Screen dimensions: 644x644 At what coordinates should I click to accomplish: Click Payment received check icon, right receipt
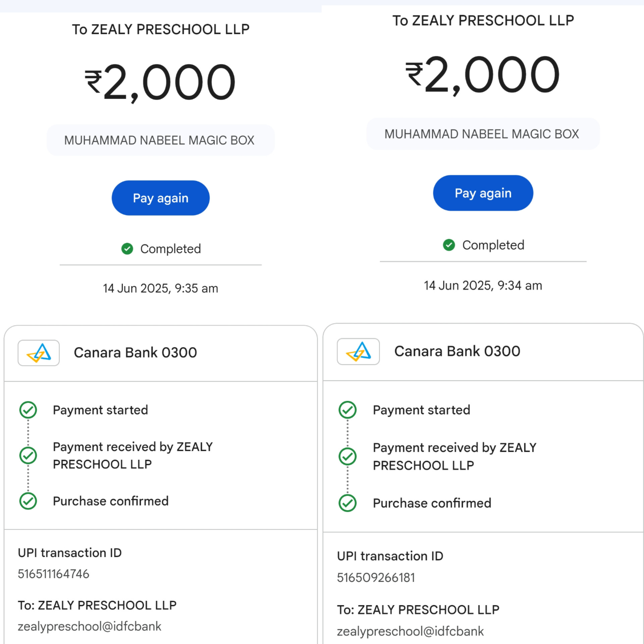click(x=347, y=457)
